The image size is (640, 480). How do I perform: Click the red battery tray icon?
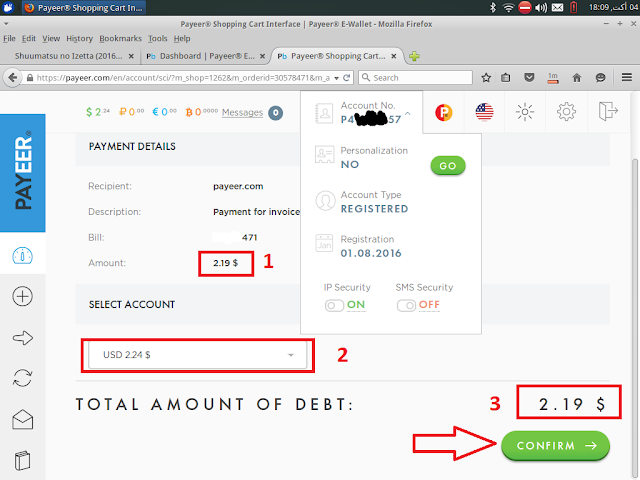click(x=573, y=7)
